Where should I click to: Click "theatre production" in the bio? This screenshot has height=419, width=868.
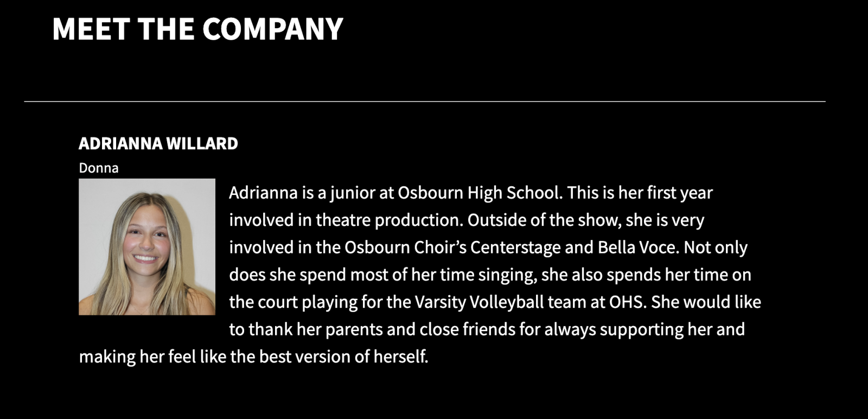[x=388, y=220]
